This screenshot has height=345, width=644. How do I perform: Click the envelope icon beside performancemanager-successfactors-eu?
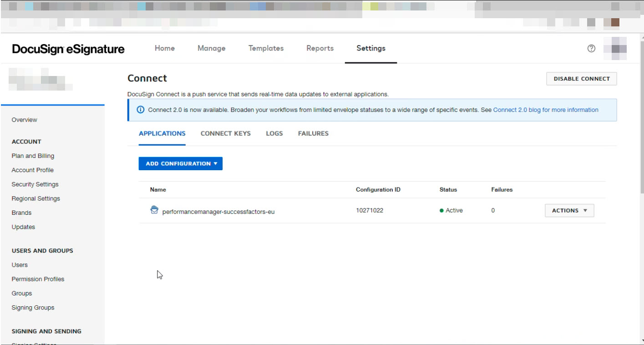point(154,210)
